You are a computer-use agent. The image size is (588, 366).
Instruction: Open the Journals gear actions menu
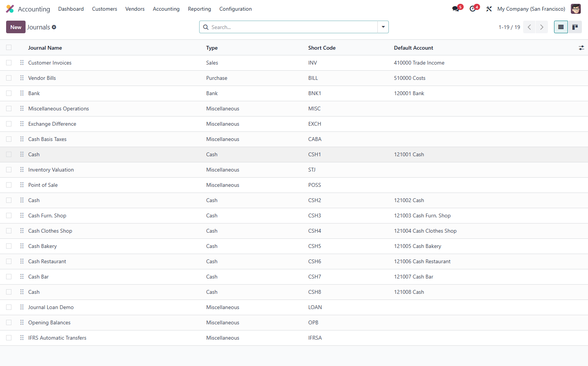click(x=54, y=27)
